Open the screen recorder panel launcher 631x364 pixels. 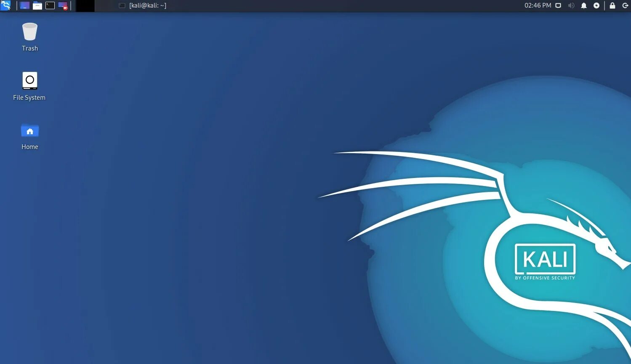tap(63, 5)
